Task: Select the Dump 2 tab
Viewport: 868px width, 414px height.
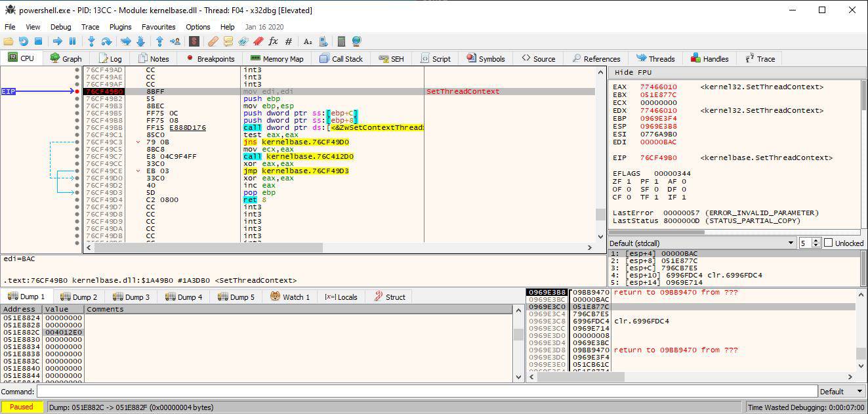Action: (79, 297)
